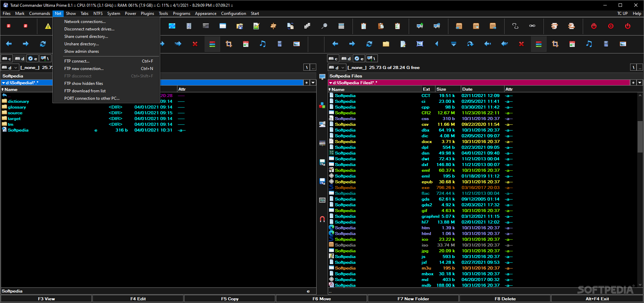Click the red number 2 toolbar icon
The width and height of the screenshot is (644, 303).
pyautogui.click(x=25, y=26)
